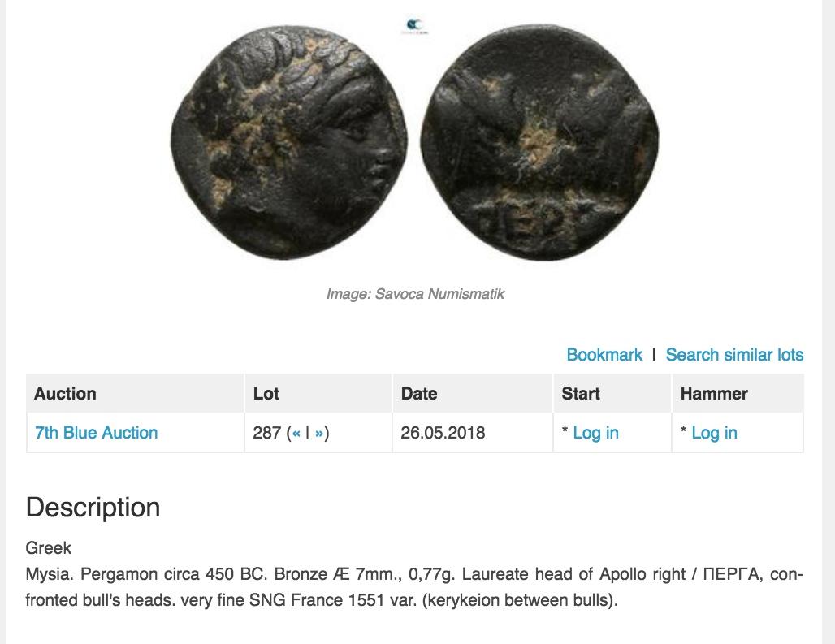
Task: Click Log in under the Start column
Action: pyautogui.click(x=595, y=433)
